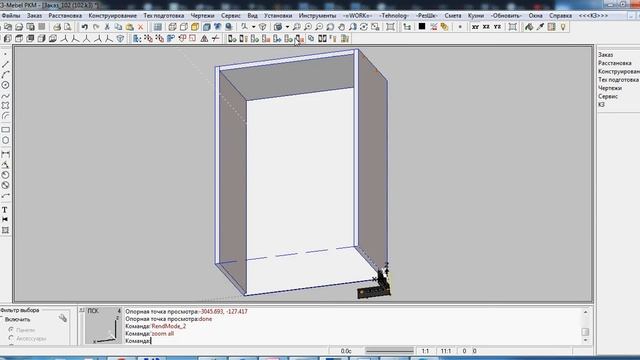Open the Расстановка menu
The height and width of the screenshot is (360, 640).
pos(65,16)
